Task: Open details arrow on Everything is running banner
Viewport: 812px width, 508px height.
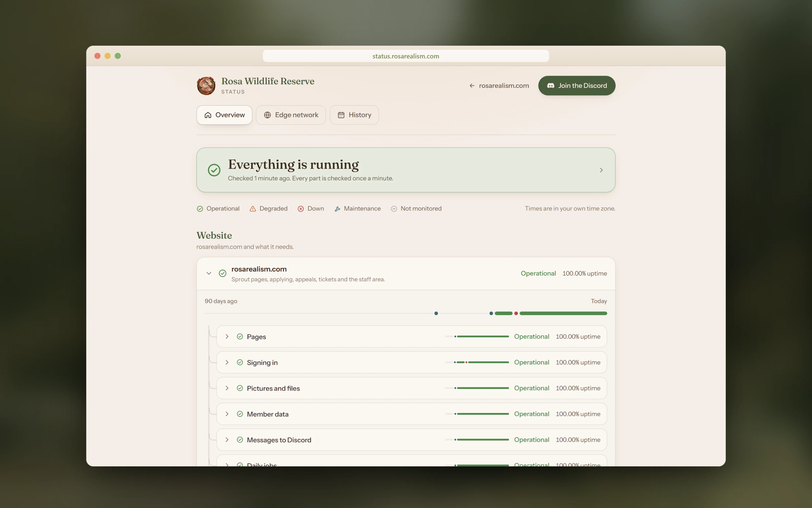Action: click(x=601, y=170)
